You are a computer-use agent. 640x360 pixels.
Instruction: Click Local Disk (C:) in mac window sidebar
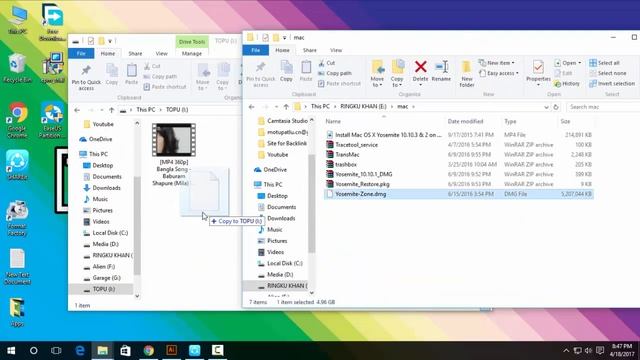[x=280, y=264]
